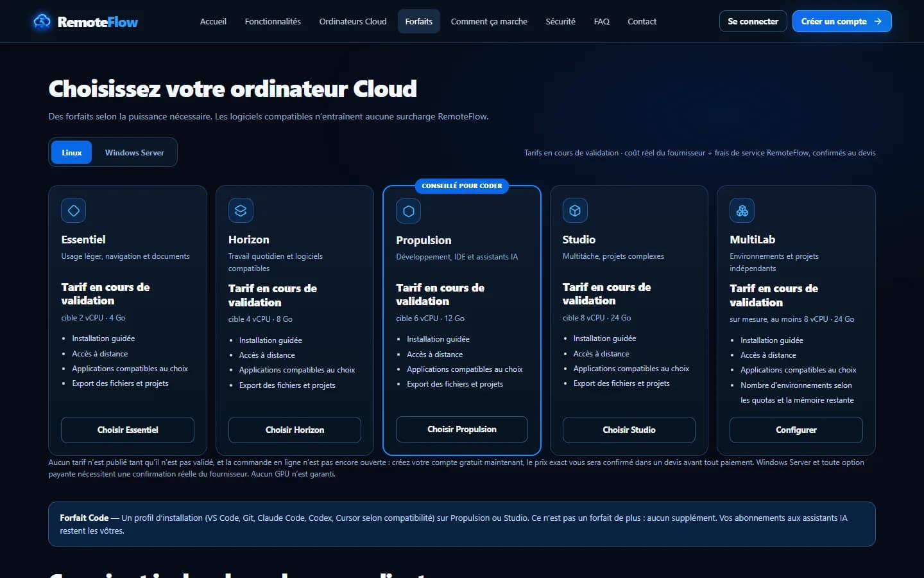
Task: Click the RemoteFlow cloud logo icon
Action: [x=42, y=22]
